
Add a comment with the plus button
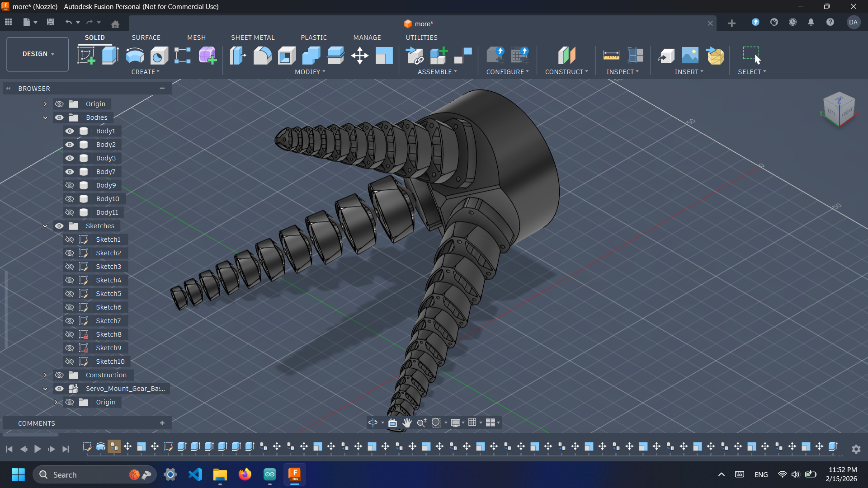point(162,423)
